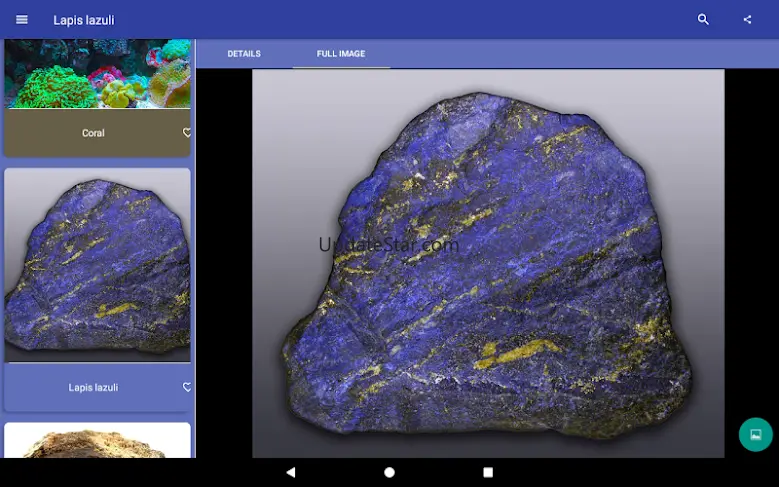The image size is (779, 487).
Task: Click the Lapis lazuli title in app bar
Action: (x=84, y=20)
